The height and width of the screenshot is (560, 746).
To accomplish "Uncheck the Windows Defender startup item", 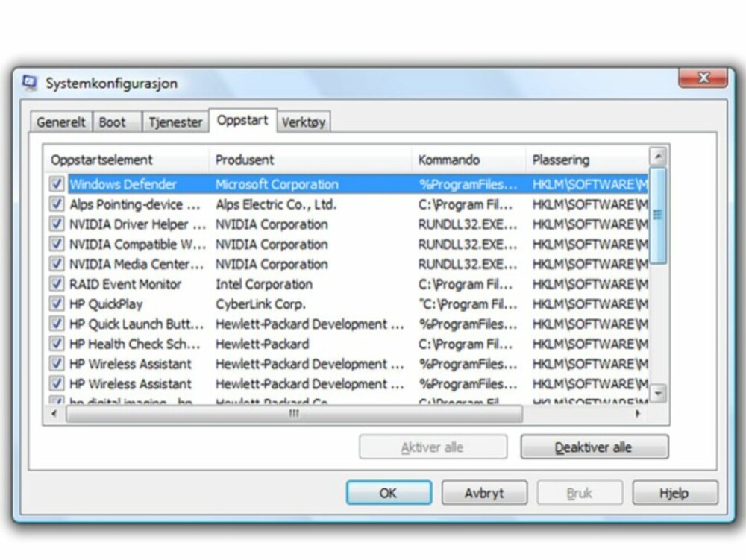I will 57,184.
